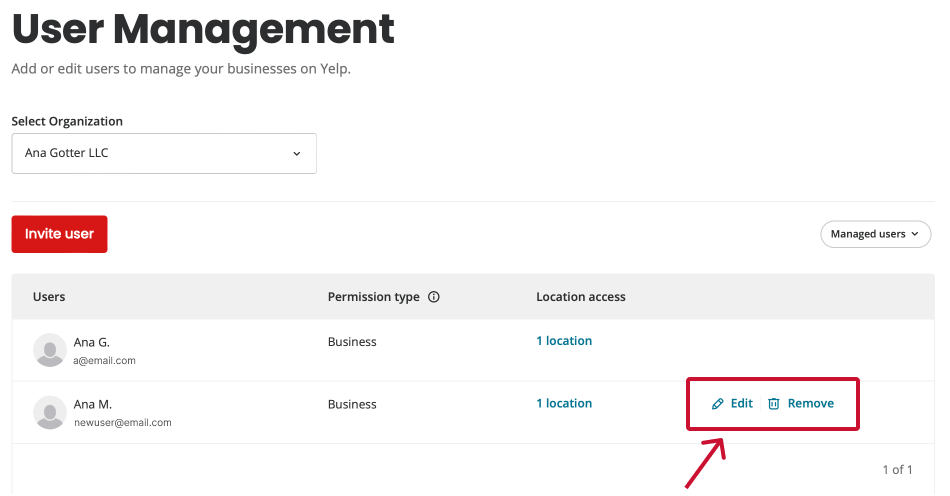Click the Select Organization label
The height and width of the screenshot is (496, 950).
(67, 121)
